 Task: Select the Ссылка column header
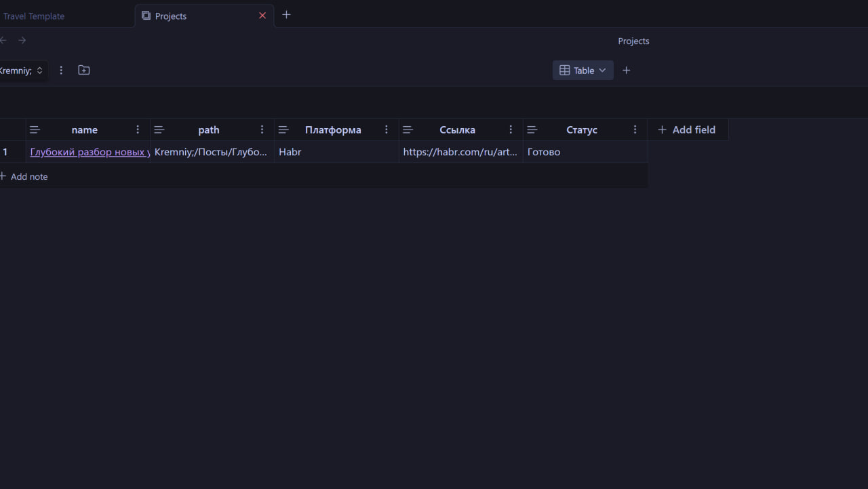[x=460, y=130]
